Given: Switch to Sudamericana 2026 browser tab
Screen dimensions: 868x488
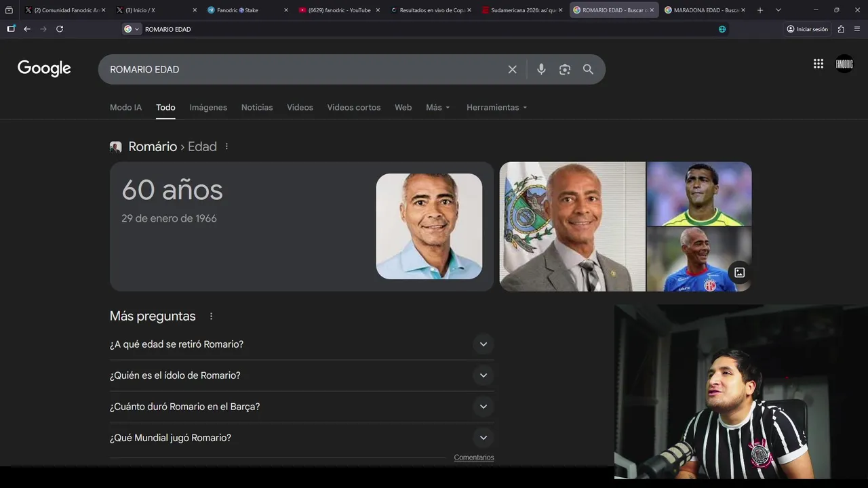Looking at the screenshot, I should [x=522, y=10].
